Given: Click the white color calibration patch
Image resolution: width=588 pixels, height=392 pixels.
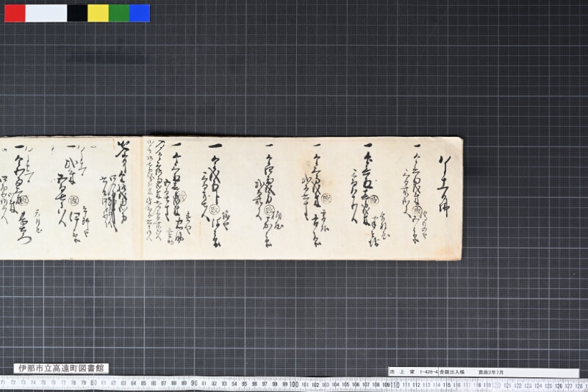Looking at the screenshot, I should point(46,13).
